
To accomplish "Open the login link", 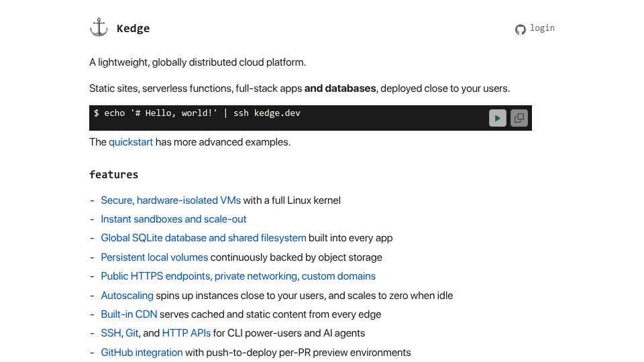I will (542, 28).
